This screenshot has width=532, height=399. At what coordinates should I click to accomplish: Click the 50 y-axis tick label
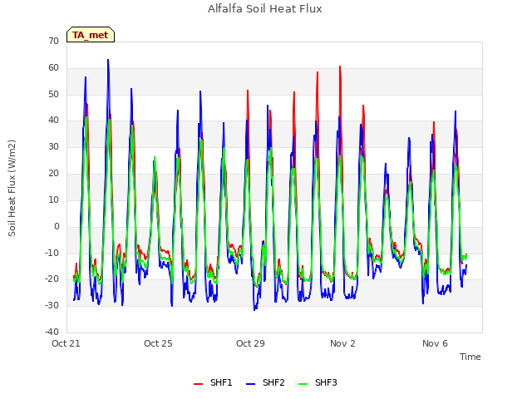(x=53, y=94)
